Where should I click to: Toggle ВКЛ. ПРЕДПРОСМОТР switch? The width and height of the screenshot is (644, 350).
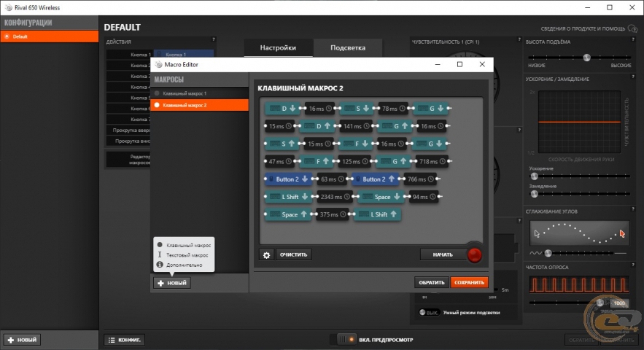[x=347, y=340]
